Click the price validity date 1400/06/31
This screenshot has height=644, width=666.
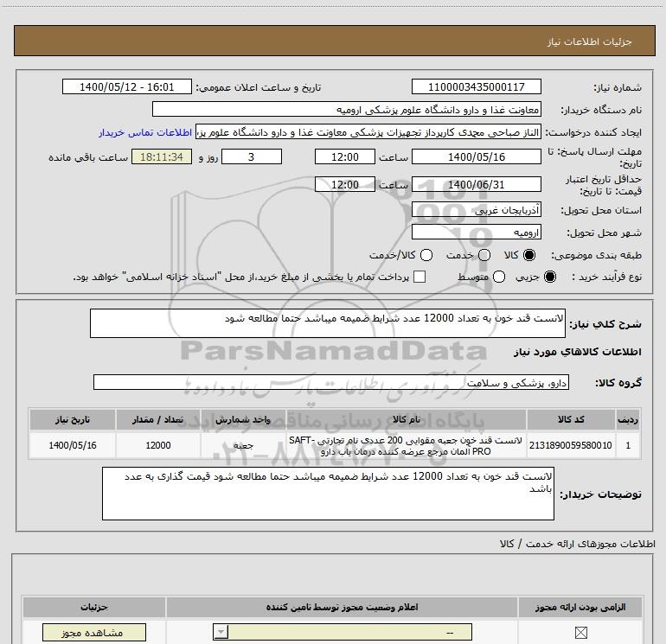[477, 185]
